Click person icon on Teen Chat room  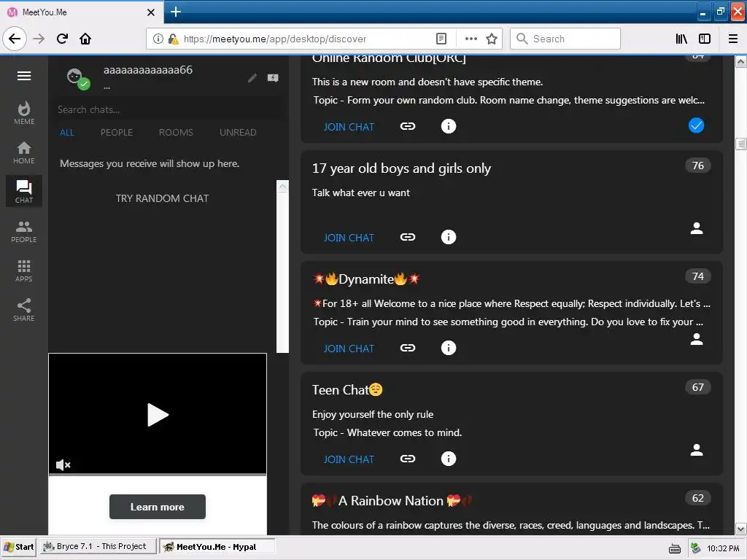point(697,450)
